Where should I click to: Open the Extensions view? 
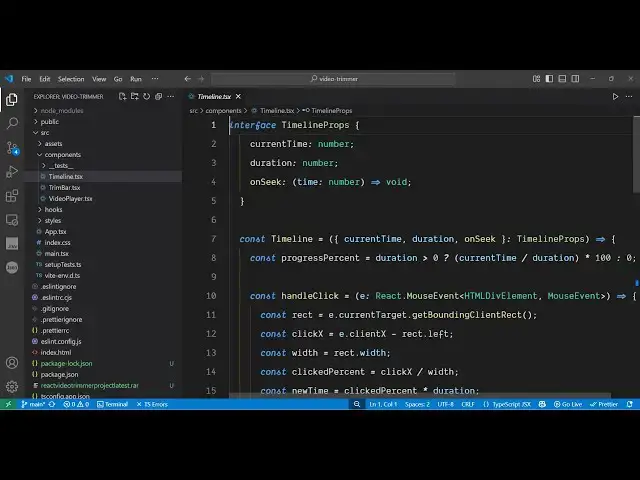12,196
